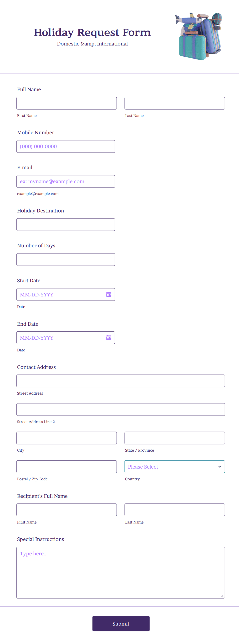Click the Start Date MM-DD-YYYY field
The width and height of the screenshot is (239, 644).
pyautogui.click(x=59, y=294)
